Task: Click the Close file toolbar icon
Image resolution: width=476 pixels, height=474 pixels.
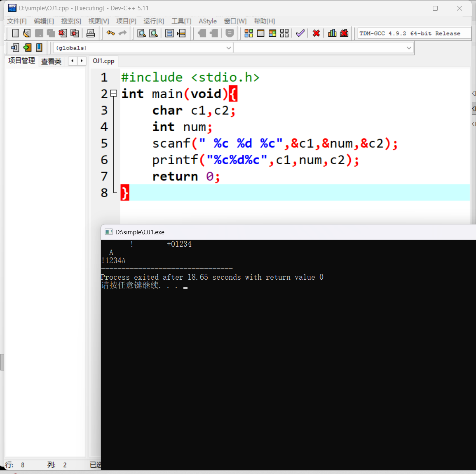Action: tap(63, 33)
